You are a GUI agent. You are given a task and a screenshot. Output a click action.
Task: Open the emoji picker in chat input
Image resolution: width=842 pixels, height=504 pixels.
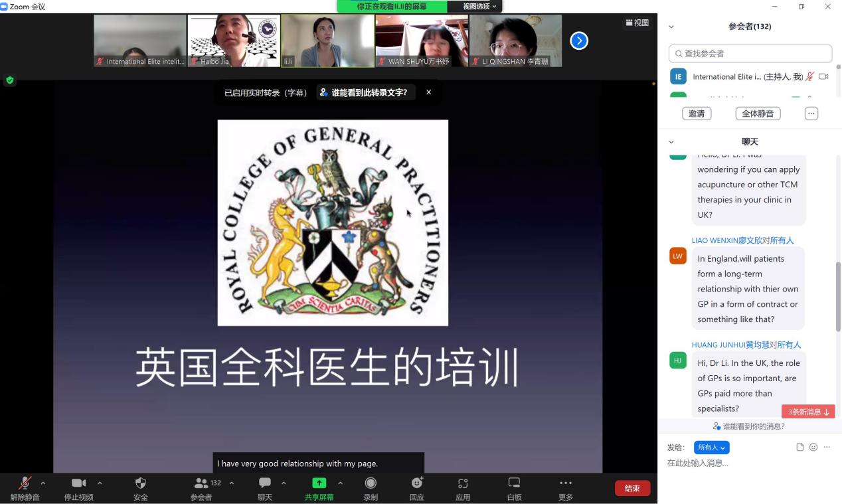pyautogui.click(x=813, y=447)
